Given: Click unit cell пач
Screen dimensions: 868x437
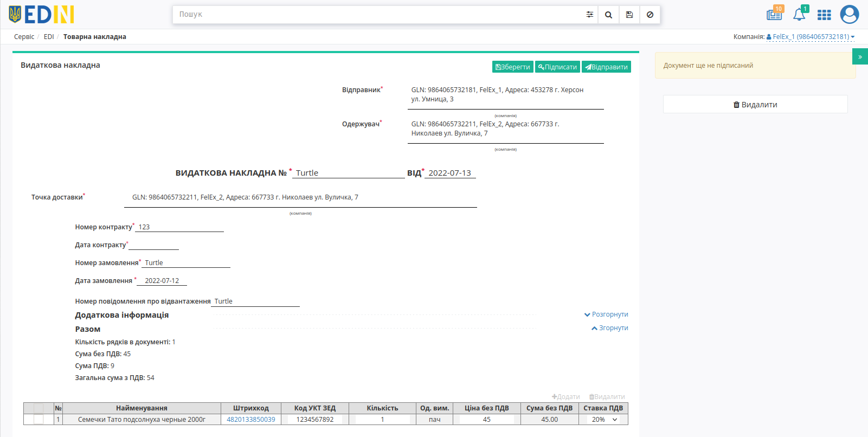Looking at the screenshot, I should tap(435, 420).
